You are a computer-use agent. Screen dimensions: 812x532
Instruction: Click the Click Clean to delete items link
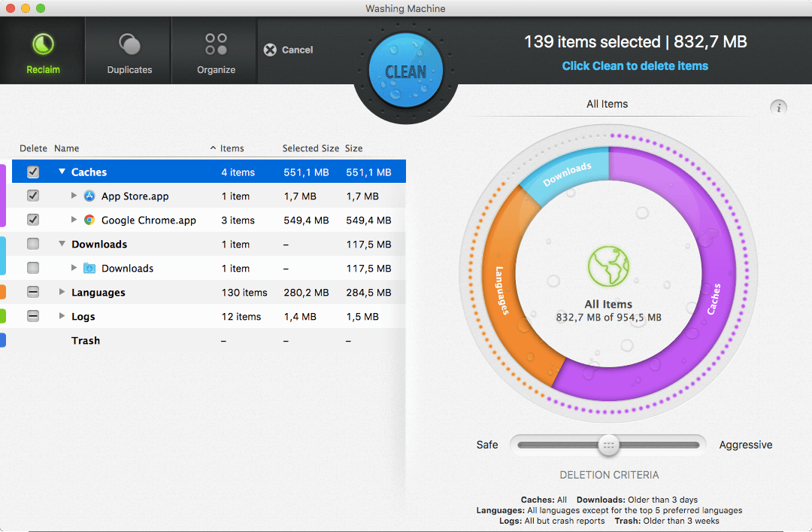(x=635, y=66)
